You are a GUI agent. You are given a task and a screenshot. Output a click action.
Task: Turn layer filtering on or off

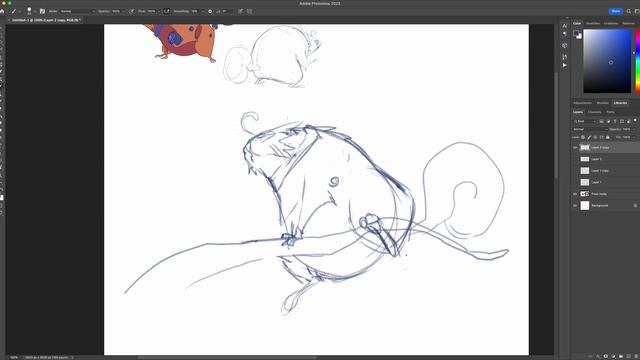tap(635, 120)
